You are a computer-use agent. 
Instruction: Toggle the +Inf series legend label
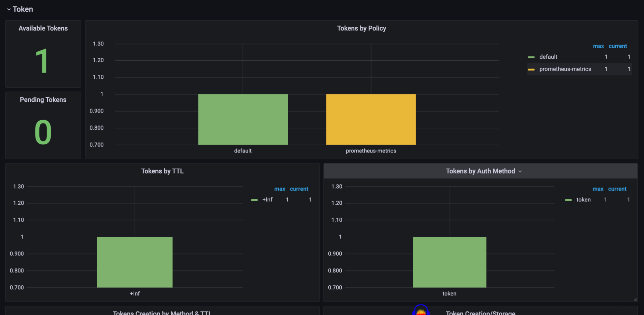point(267,200)
